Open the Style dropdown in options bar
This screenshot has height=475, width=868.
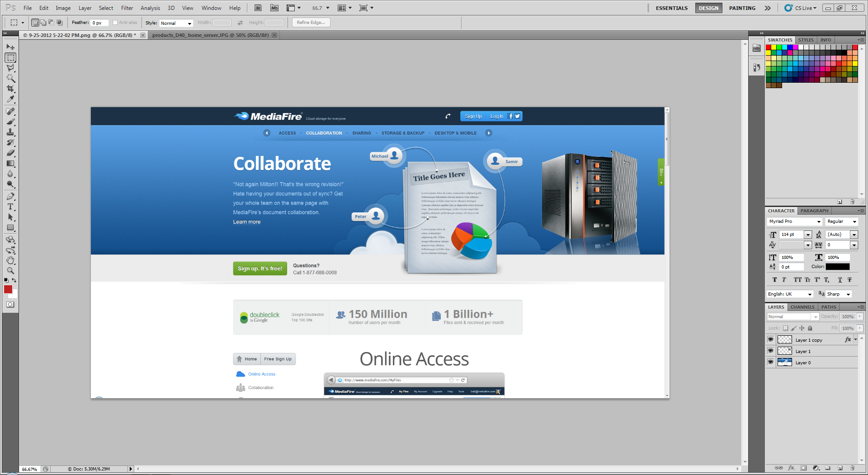pyautogui.click(x=176, y=23)
